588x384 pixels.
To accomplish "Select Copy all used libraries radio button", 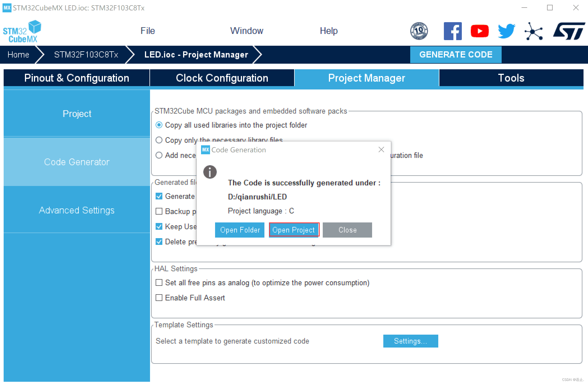I will 159,125.
